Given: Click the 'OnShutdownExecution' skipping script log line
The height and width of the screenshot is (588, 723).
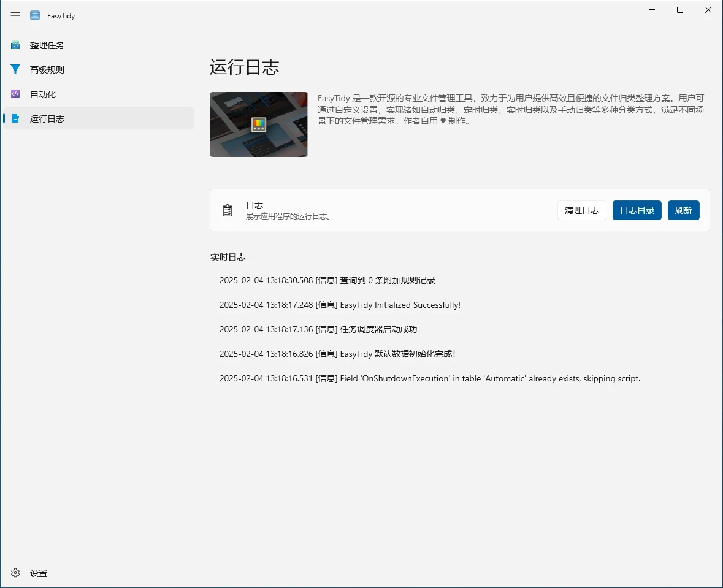Looking at the screenshot, I should pos(429,378).
